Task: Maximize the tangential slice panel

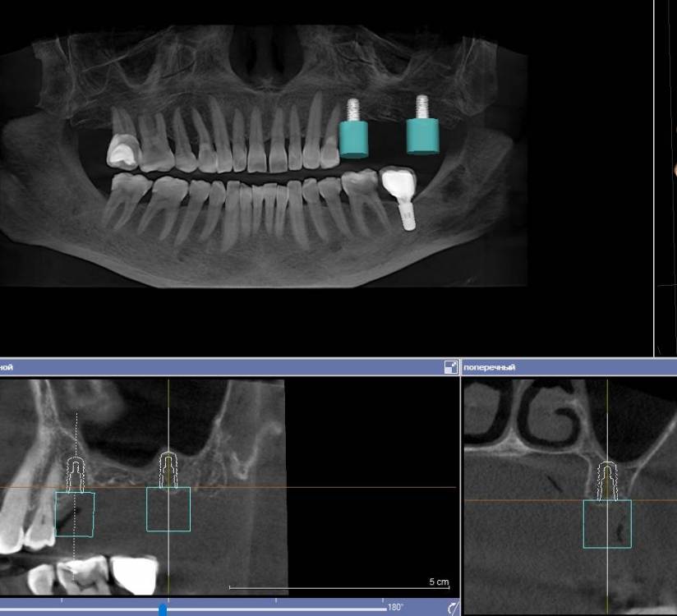Action: click(x=450, y=367)
